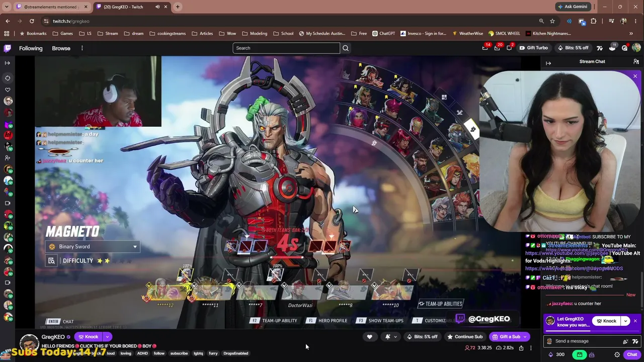Image resolution: width=644 pixels, height=362 pixels.
Task: Click the hero profile magnifier icon in game
Action: pos(51,260)
